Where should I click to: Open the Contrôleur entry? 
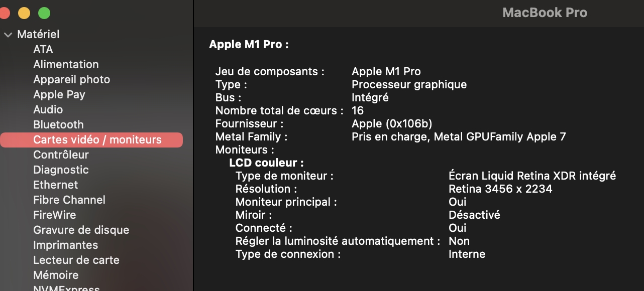pyautogui.click(x=61, y=155)
